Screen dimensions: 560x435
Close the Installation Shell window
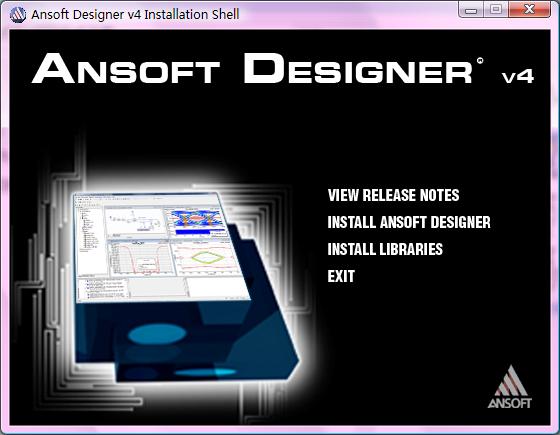coord(529,9)
